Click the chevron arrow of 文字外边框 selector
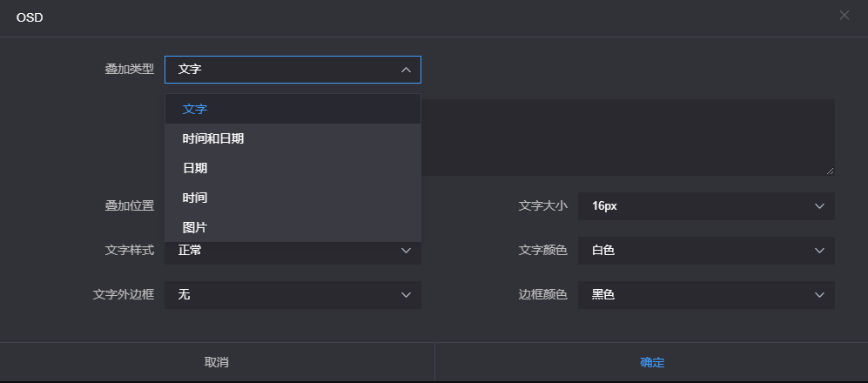The width and height of the screenshot is (868, 383). coord(406,294)
